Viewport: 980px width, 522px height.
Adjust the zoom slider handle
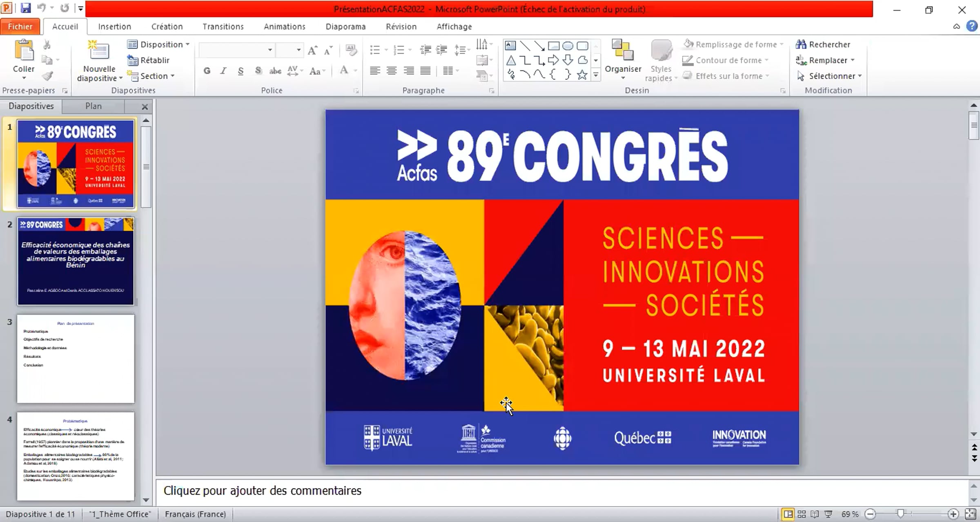pos(900,514)
